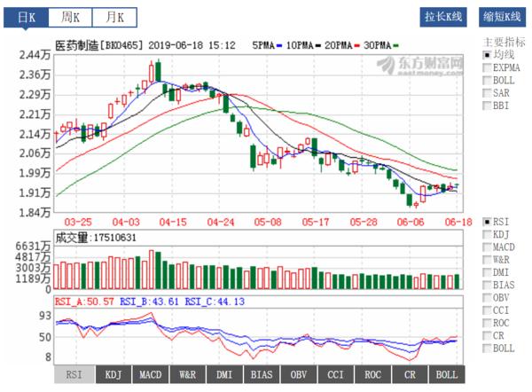Select the KDJ sub-indicator radio option
Screen dimensions: 532x392
(x=487, y=234)
